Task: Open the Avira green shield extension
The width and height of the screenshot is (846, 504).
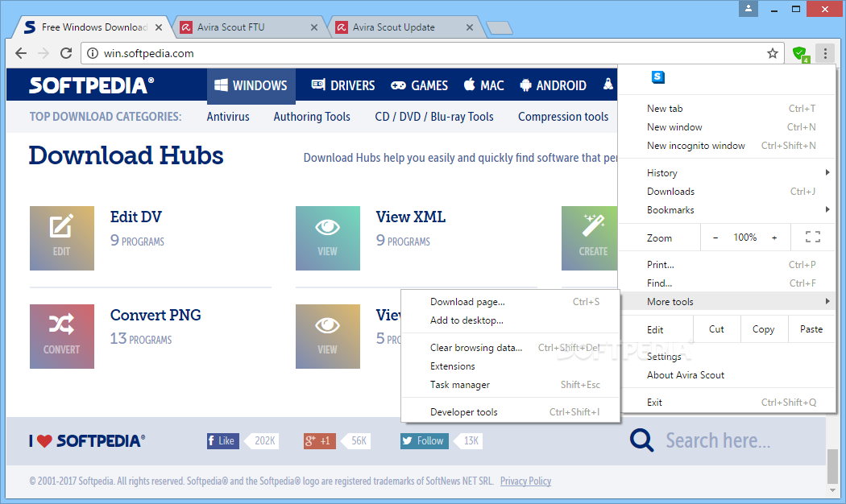Action: (801, 53)
